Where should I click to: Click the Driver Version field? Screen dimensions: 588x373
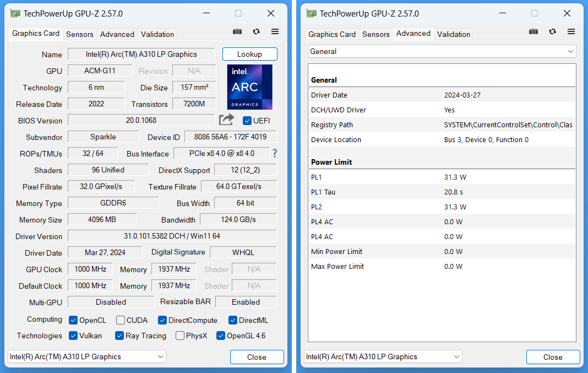(x=172, y=236)
